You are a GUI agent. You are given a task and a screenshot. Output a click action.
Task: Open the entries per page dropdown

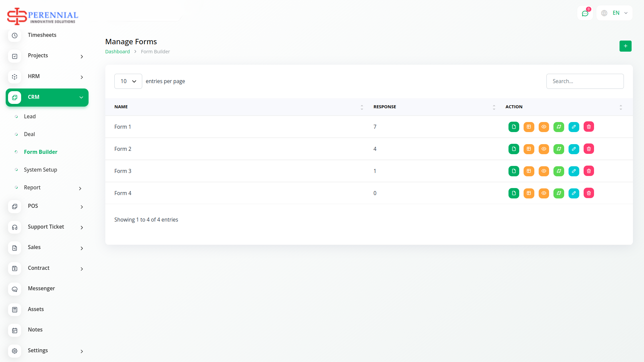click(128, 81)
